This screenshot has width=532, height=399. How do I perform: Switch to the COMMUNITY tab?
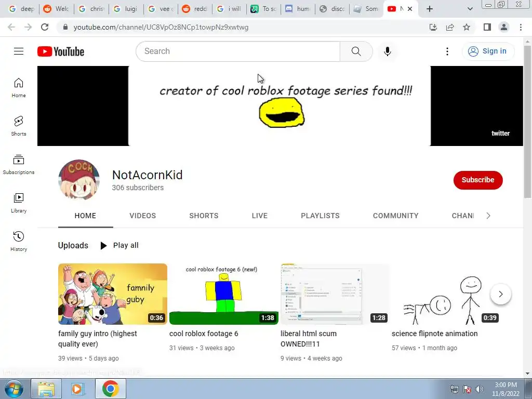[395, 216]
